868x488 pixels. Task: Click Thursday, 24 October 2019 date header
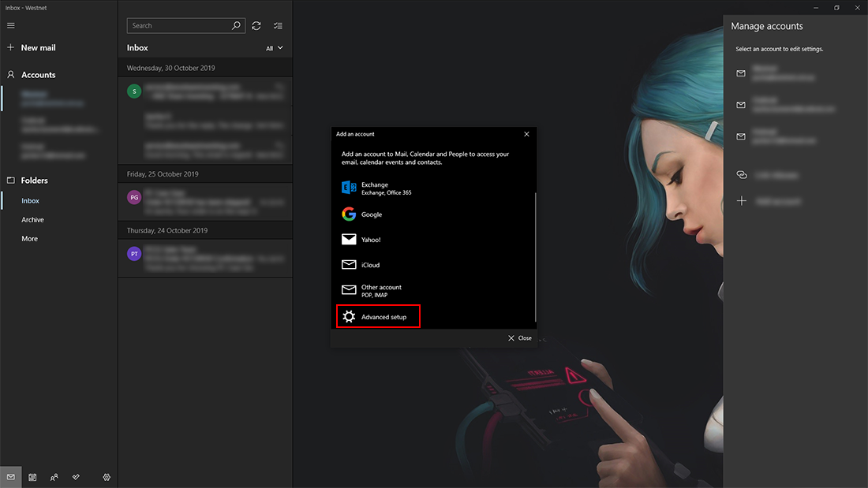(167, 230)
